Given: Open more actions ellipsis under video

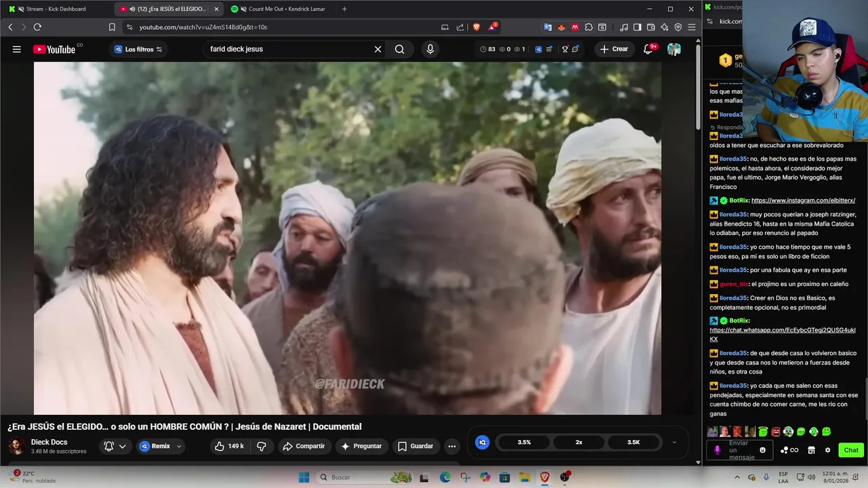Looking at the screenshot, I should pyautogui.click(x=452, y=446).
